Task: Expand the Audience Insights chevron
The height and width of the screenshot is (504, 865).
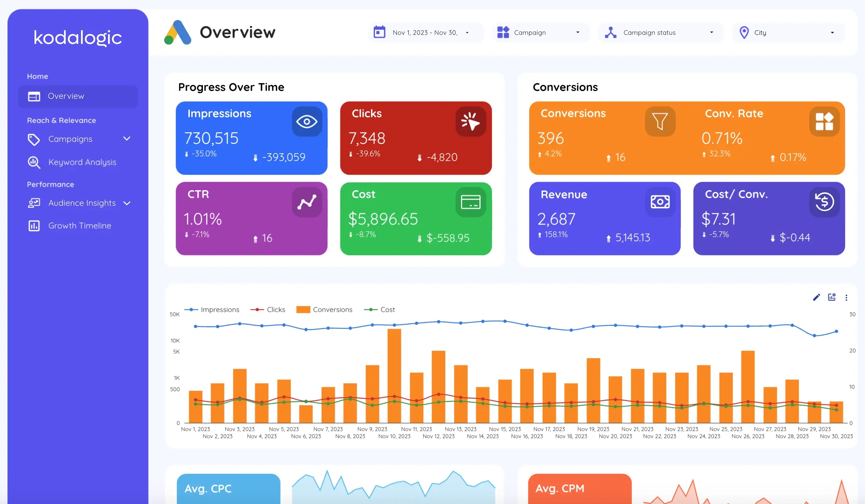Action: [127, 203]
